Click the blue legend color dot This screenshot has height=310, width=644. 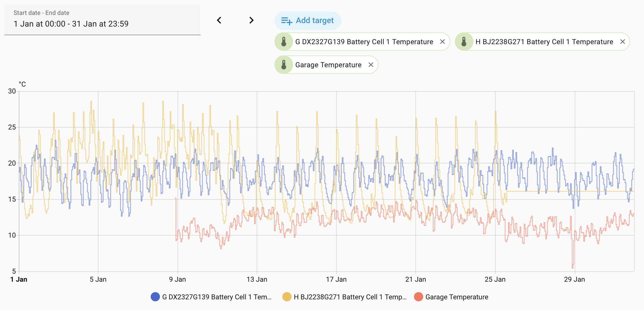[x=155, y=297]
